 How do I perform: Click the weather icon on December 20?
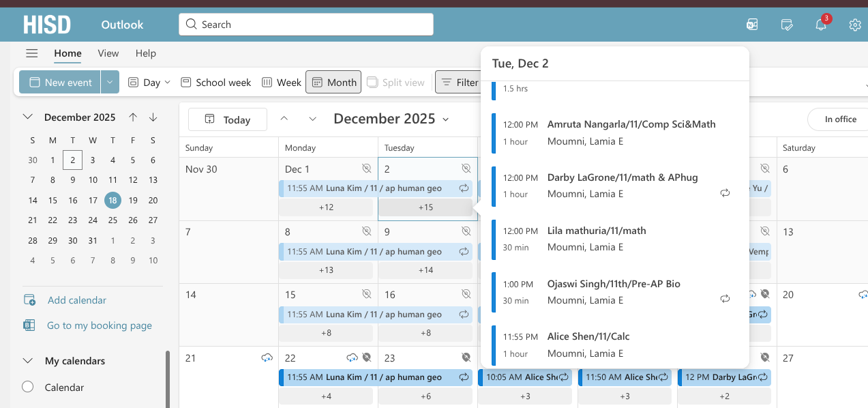click(x=863, y=295)
